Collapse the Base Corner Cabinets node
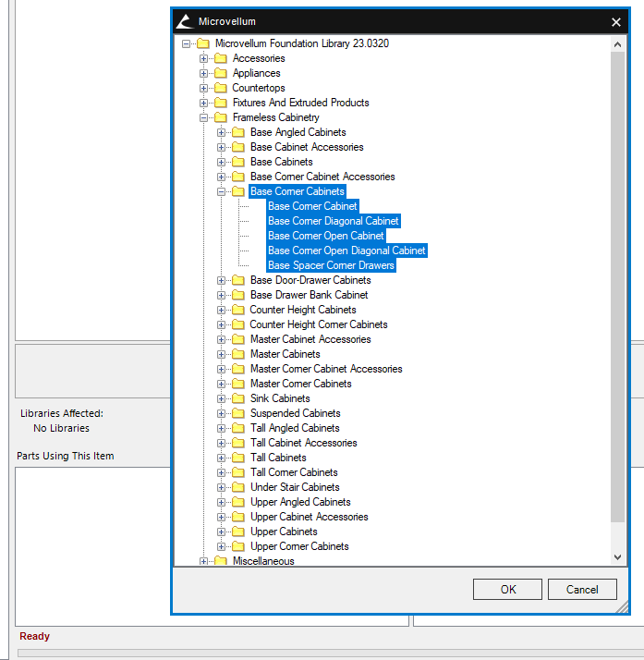The image size is (644, 660). coord(222,191)
